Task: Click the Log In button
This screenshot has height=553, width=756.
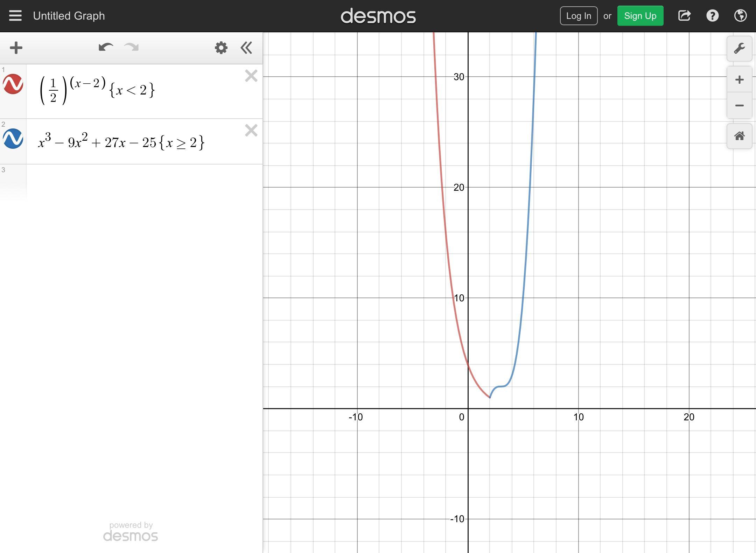Action: point(579,16)
